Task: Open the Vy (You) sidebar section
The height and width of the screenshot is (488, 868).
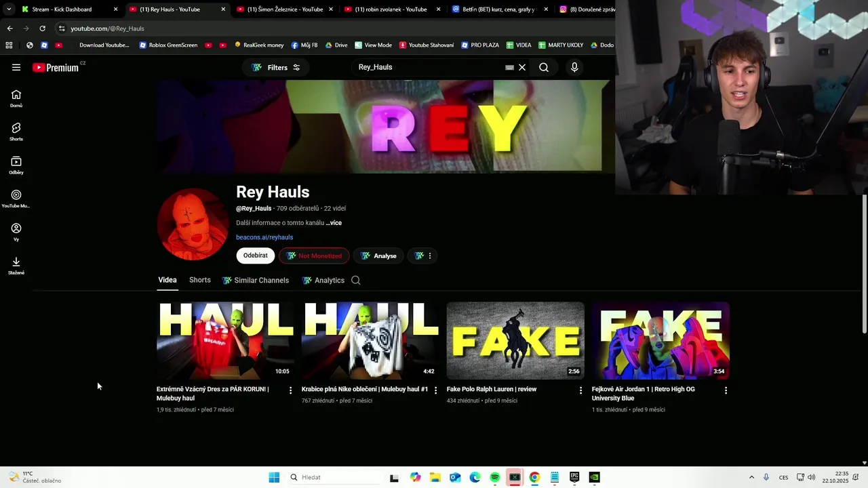Action: 16,232
